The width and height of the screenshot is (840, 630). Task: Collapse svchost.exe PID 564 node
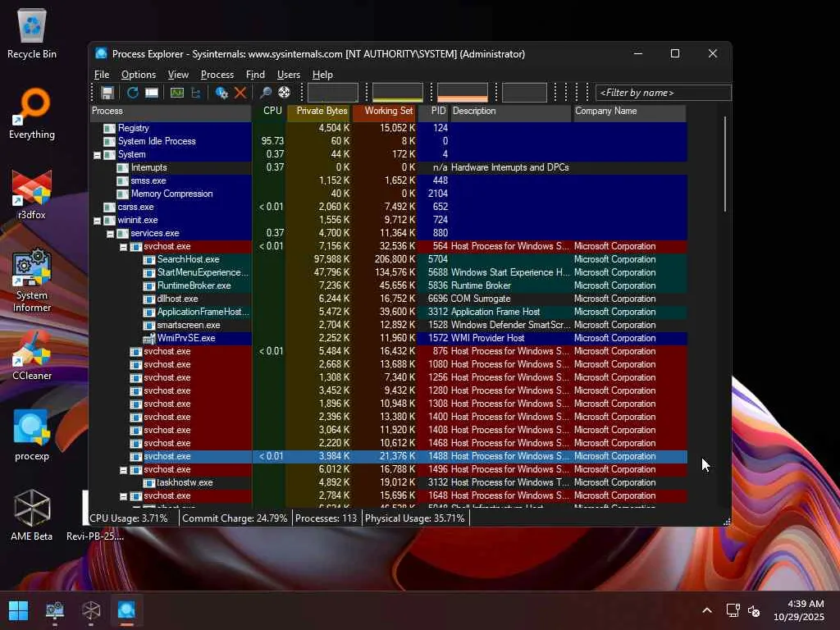click(x=123, y=247)
